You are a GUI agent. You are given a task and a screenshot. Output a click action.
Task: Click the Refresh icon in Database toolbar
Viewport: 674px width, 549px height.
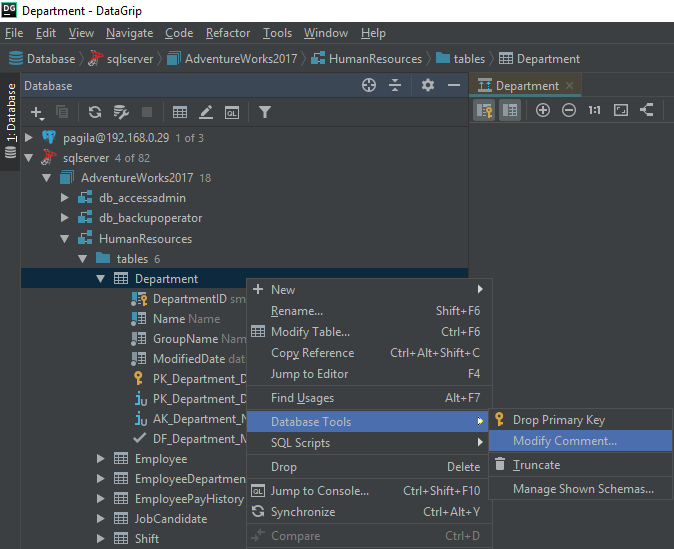click(95, 113)
